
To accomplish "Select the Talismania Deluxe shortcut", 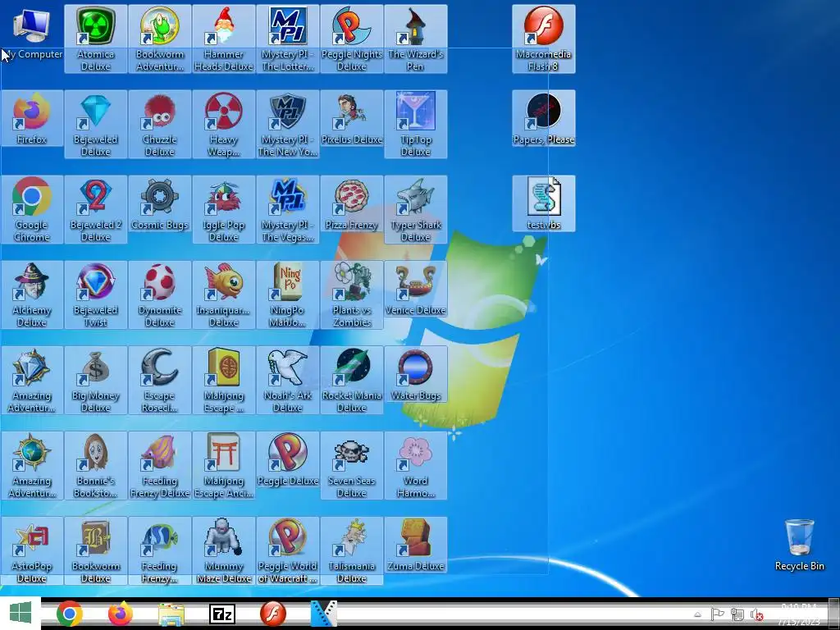I will click(x=351, y=550).
